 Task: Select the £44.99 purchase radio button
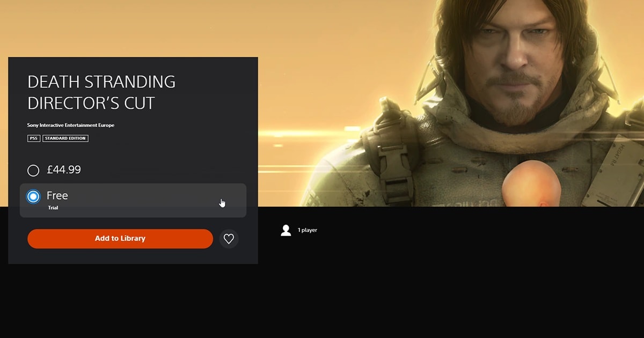click(x=33, y=171)
